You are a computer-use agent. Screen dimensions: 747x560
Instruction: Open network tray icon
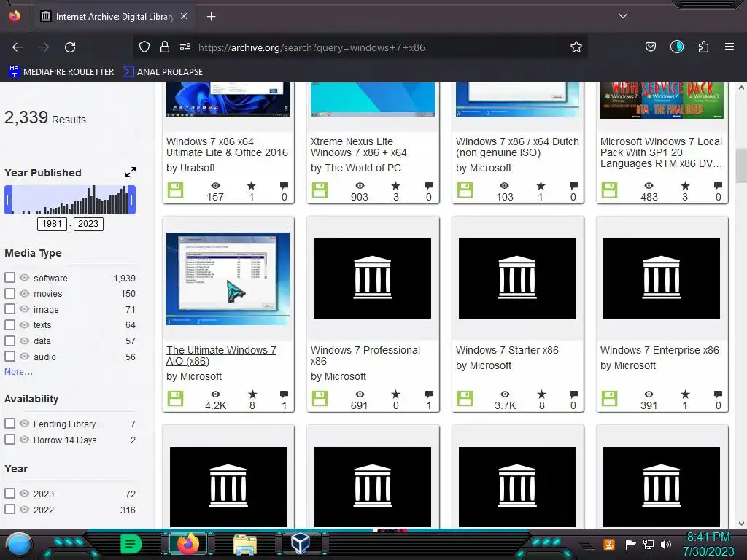coord(648,544)
